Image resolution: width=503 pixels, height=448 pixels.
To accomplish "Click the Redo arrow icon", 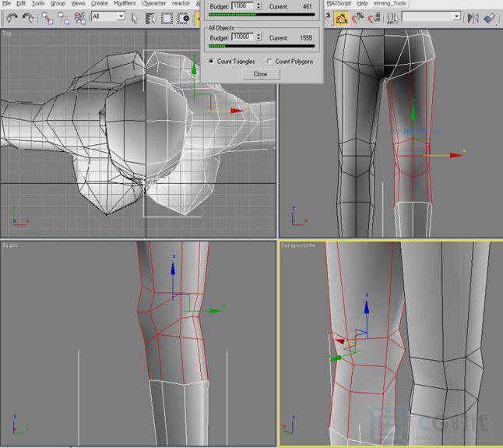I will (28, 18).
